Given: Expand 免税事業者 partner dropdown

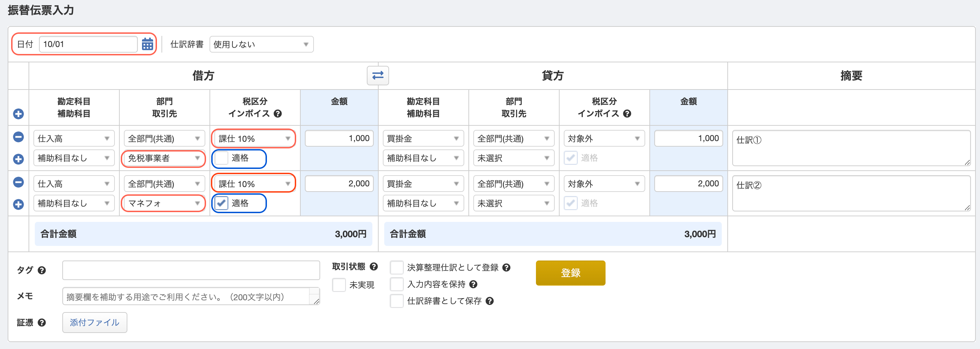Looking at the screenshot, I should 164,158.
